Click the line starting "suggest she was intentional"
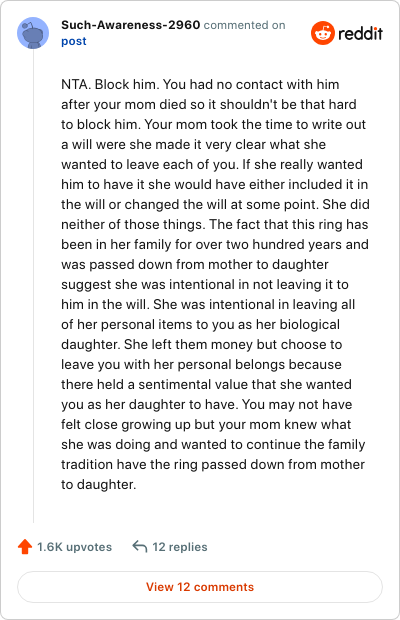Screen dimensions: 400x620 click(205, 284)
